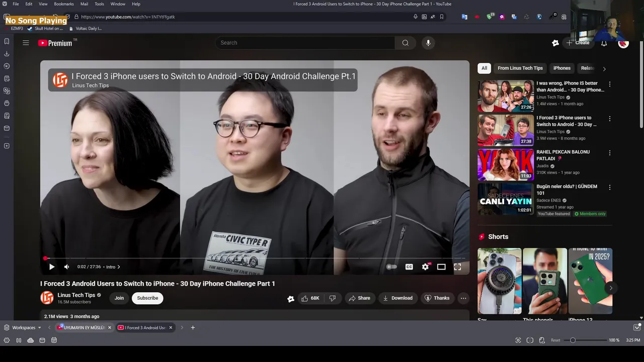Bookmark this page in address bar
Image resolution: width=644 pixels, height=362 pixels.
click(x=442, y=17)
